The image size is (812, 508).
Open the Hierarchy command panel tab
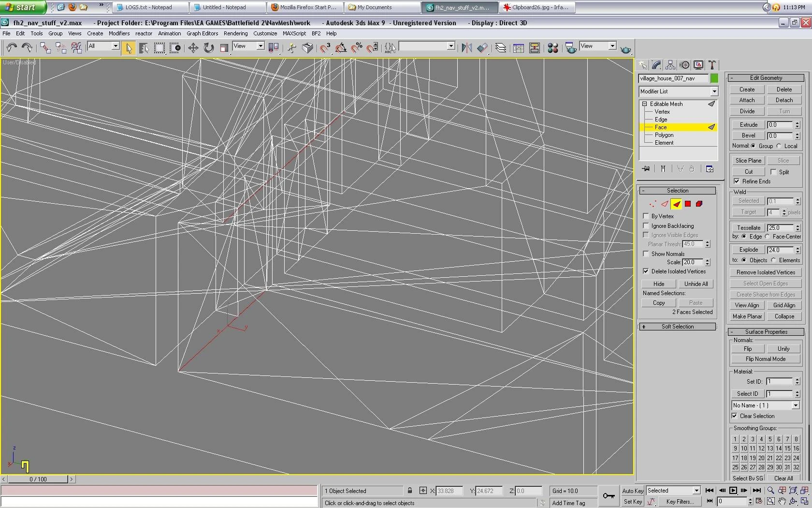pos(670,65)
